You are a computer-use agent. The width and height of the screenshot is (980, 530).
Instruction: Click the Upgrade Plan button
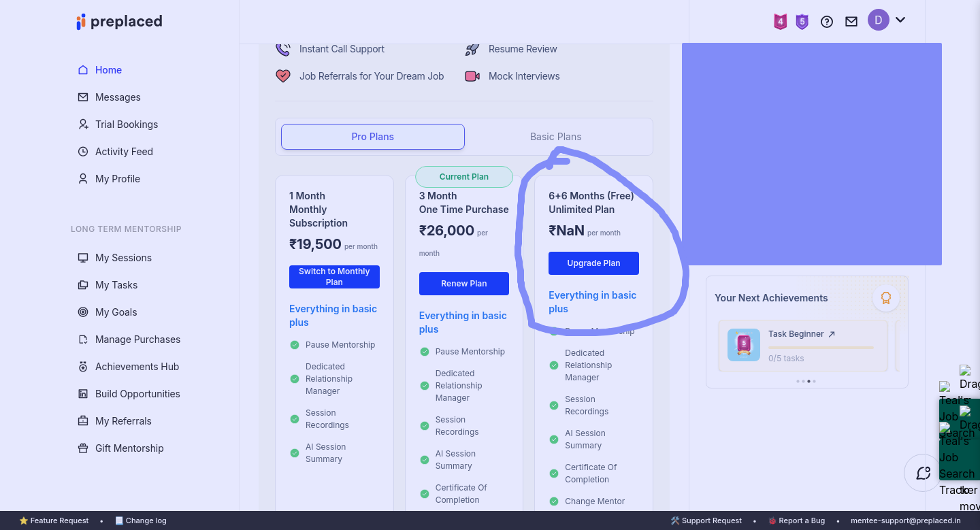(593, 263)
